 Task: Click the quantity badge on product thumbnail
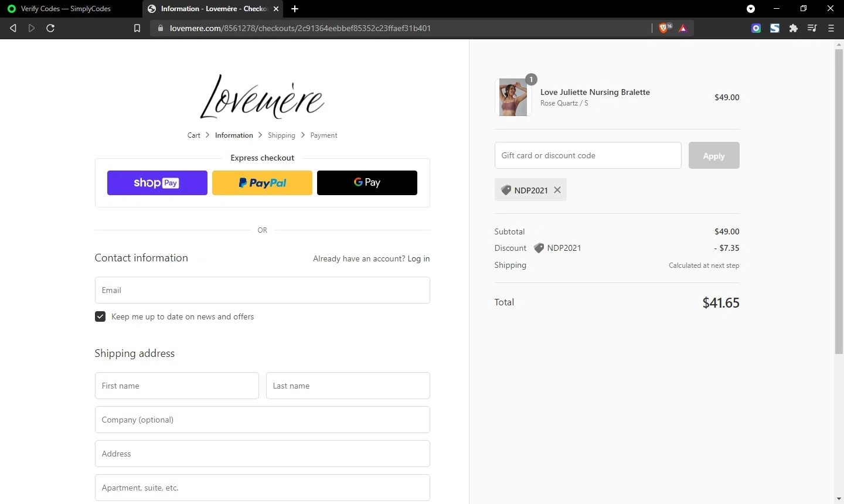tap(531, 80)
